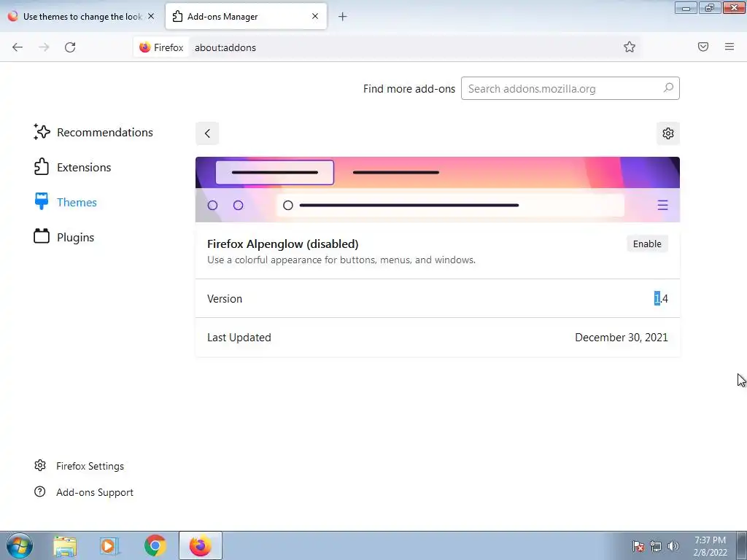747x560 pixels.
Task: Open the Action Center flag icon
Action: point(638,546)
